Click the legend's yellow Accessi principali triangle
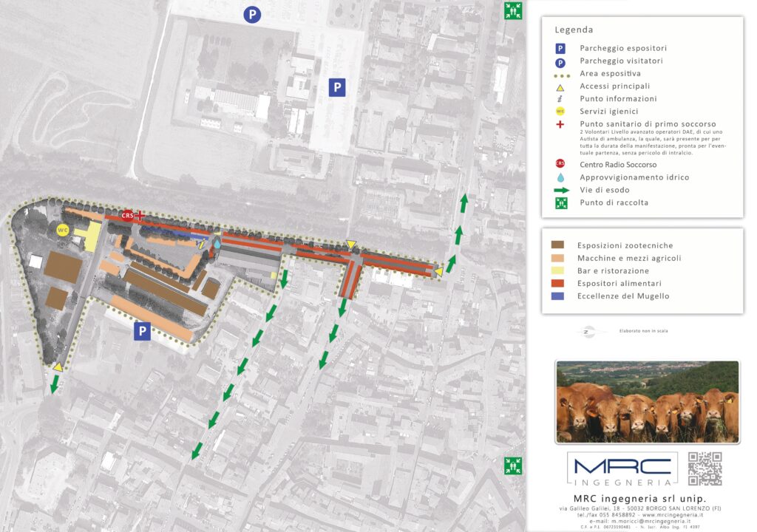This screenshot has width=757, height=532. [x=560, y=88]
